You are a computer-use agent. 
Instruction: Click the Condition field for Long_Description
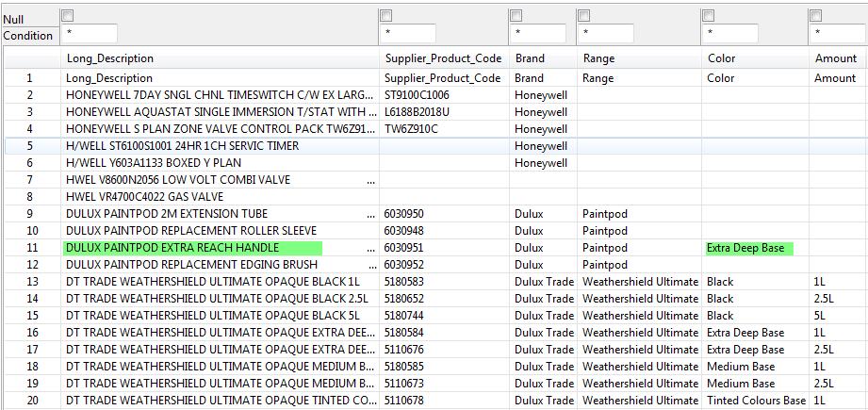point(89,34)
